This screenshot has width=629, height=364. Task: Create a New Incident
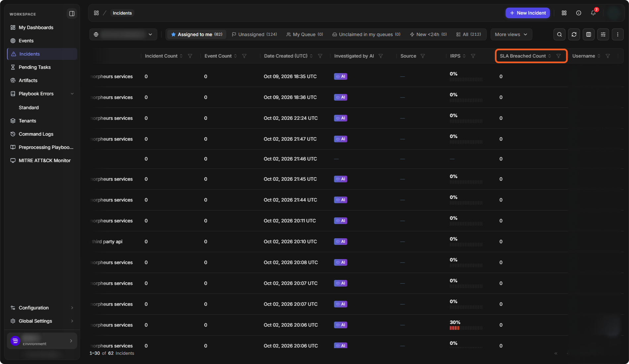[528, 13]
